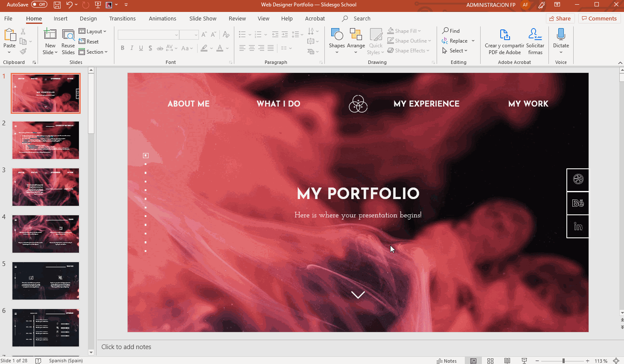Viewport: 624px width, 364px height.
Task: Click the Reuse Slides icon
Action: point(68,35)
